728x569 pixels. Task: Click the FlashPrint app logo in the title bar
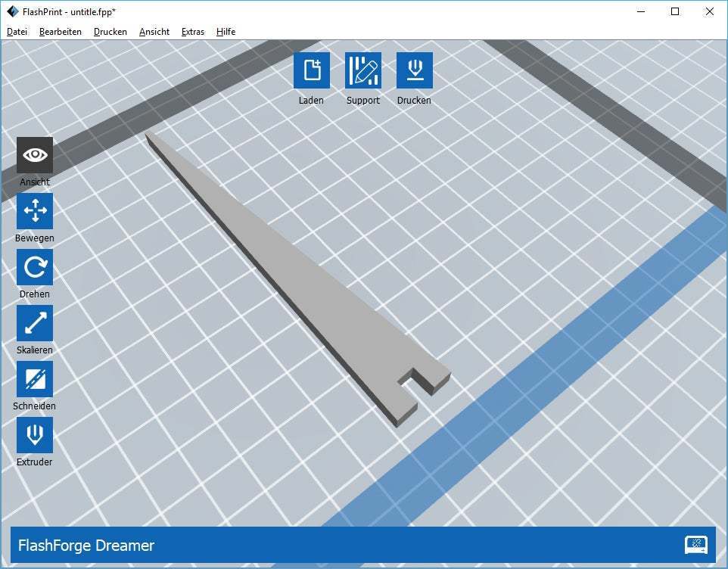[x=13, y=11]
